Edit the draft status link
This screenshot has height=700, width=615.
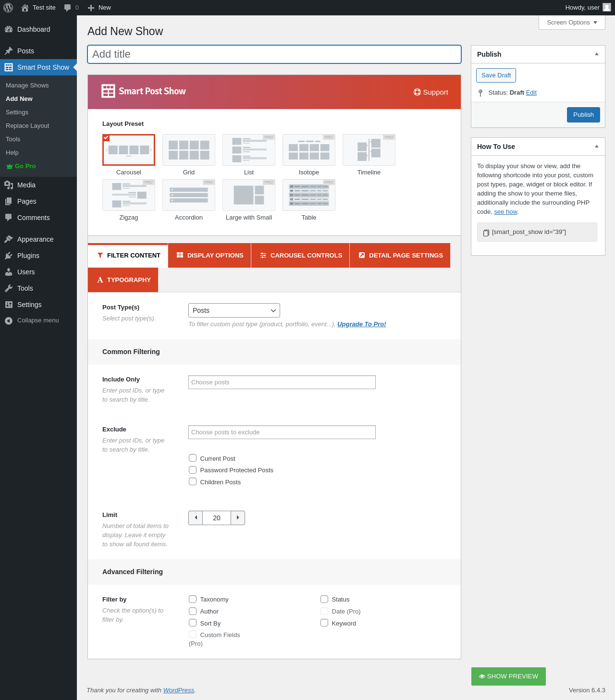[x=531, y=93]
